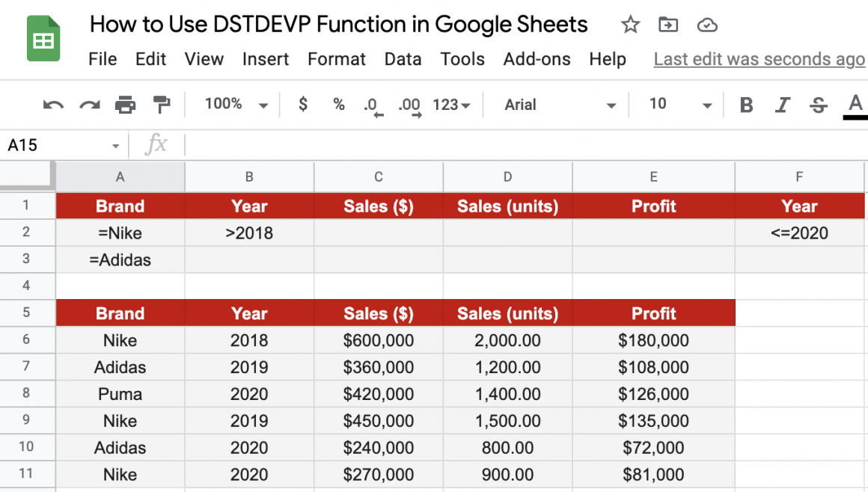868x492 pixels.
Task: Click the Last edit was seconds ago link
Action: click(x=758, y=59)
